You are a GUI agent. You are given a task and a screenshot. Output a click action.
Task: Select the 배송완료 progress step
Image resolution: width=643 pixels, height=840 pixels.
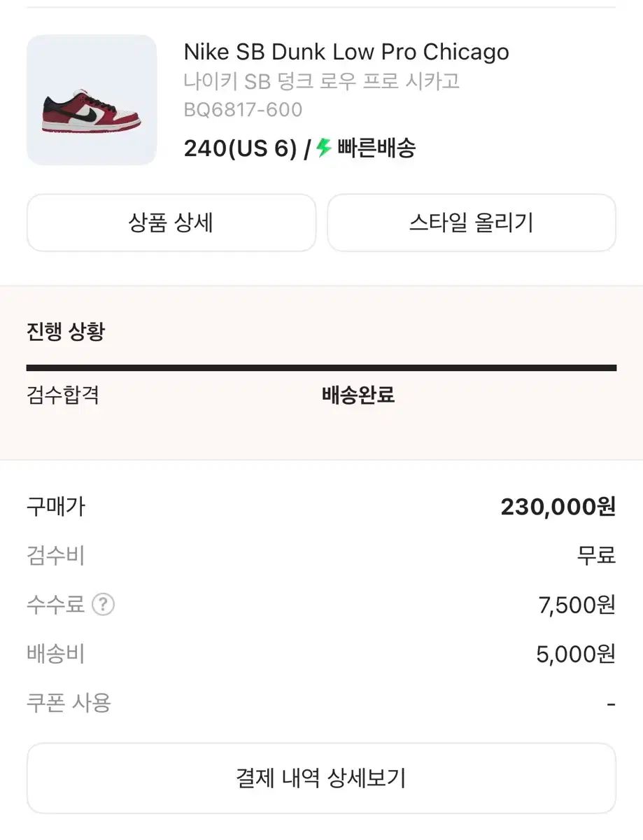pyautogui.click(x=358, y=395)
